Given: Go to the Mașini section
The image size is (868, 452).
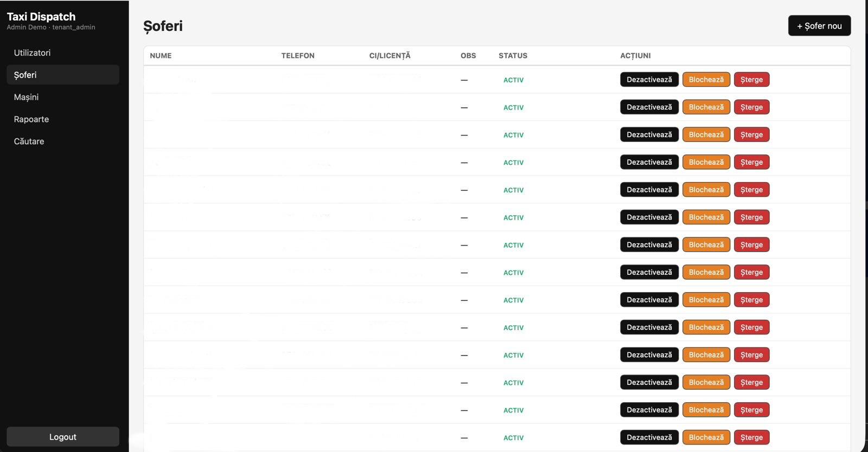Looking at the screenshot, I should click(x=26, y=97).
